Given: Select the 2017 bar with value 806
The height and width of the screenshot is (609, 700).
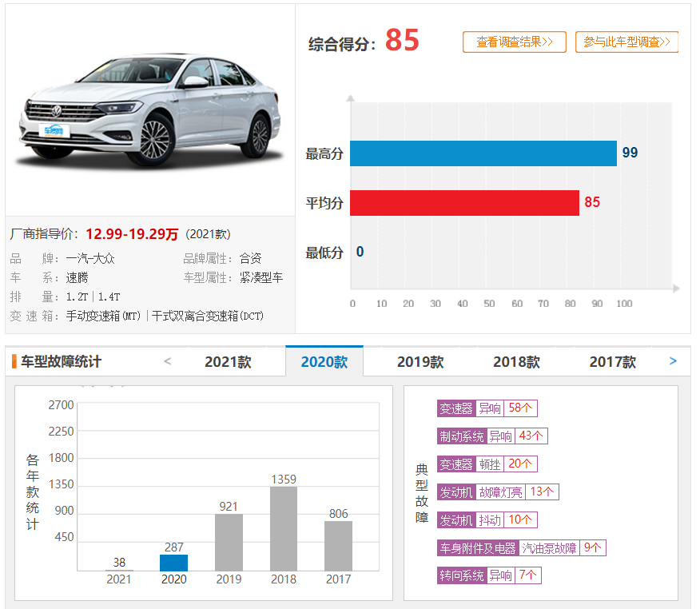Looking at the screenshot, I should tap(338, 546).
